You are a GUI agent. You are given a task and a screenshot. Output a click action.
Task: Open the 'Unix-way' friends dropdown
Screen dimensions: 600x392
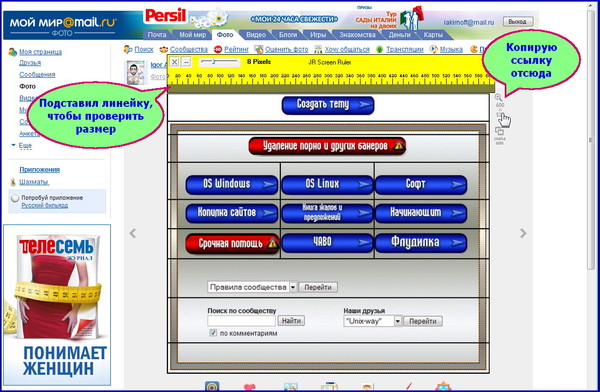pyautogui.click(x=398, y=321)
